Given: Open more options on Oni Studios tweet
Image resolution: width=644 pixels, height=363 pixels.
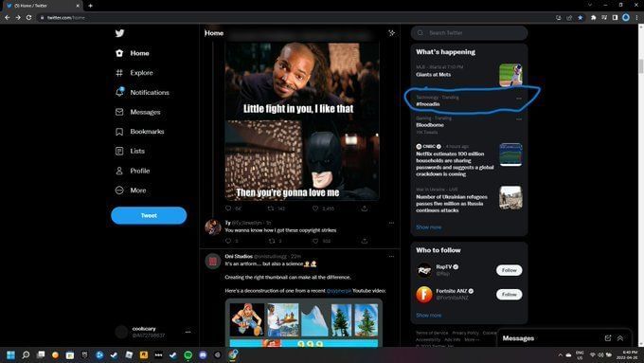Looking at the screenshot, I should tap(391, 256).
